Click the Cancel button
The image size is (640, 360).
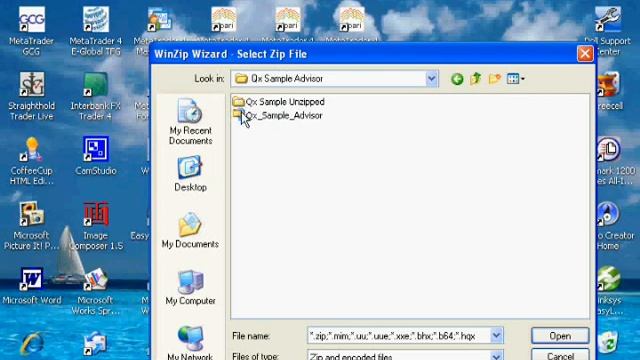560,355
